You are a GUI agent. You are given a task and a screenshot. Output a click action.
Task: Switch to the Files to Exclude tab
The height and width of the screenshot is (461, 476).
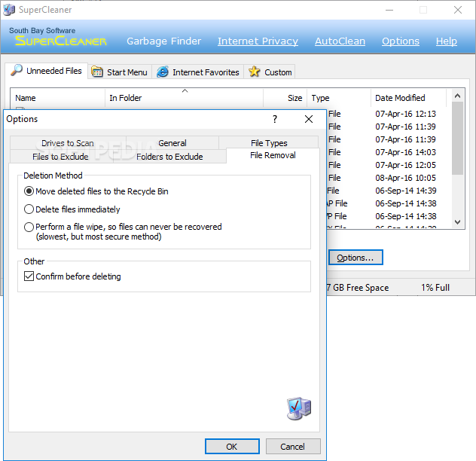60,157
